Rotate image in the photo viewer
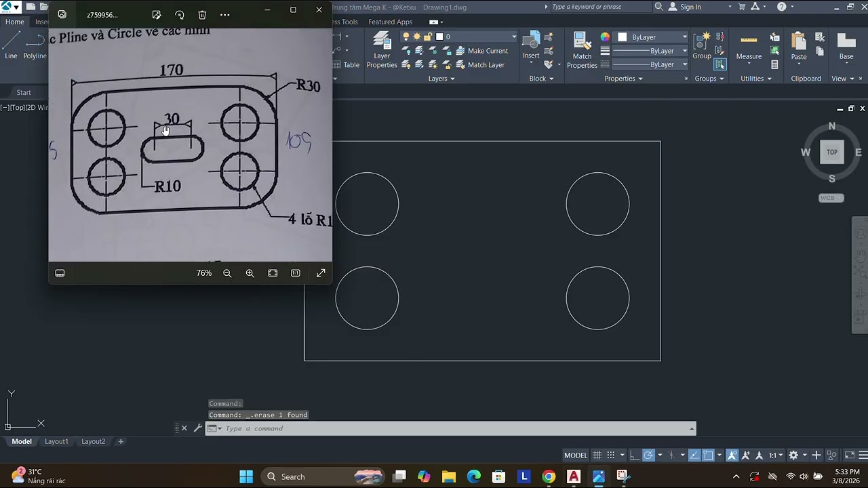This screenshot has height=488, width=868. (180, 14)
